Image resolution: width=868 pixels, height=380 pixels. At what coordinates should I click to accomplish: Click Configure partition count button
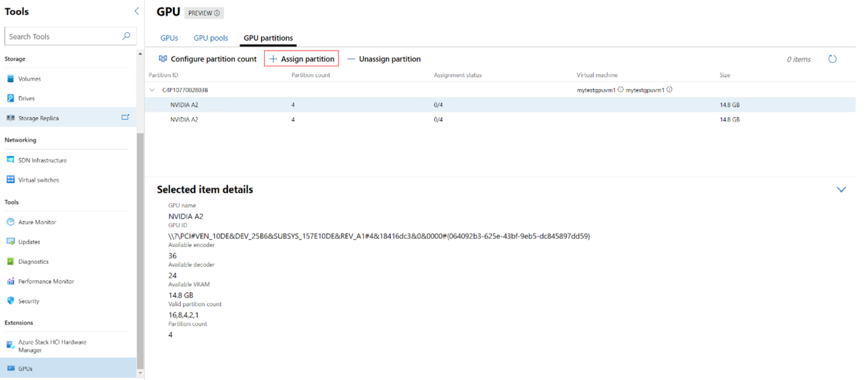[207, 59]
